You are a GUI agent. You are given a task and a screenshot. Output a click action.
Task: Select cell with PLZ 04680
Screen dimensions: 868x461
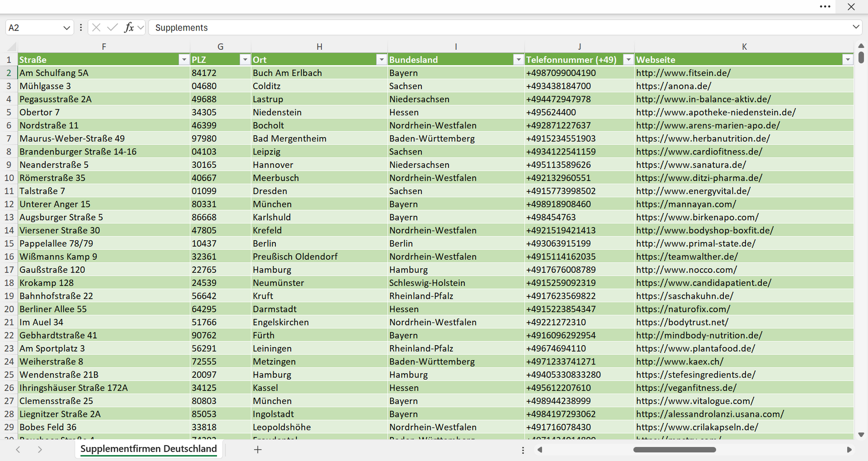(x=220, y=86)
